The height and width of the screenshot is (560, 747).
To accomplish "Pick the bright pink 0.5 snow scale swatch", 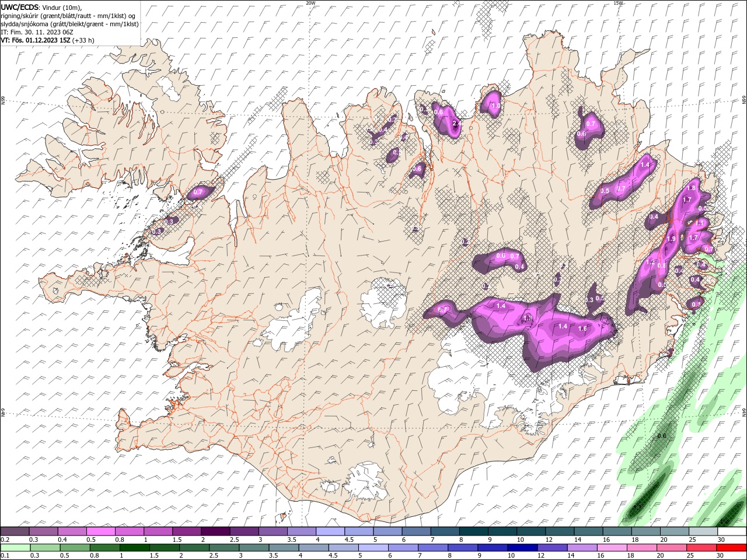I will pyautogui.click(x=100, y=531).
